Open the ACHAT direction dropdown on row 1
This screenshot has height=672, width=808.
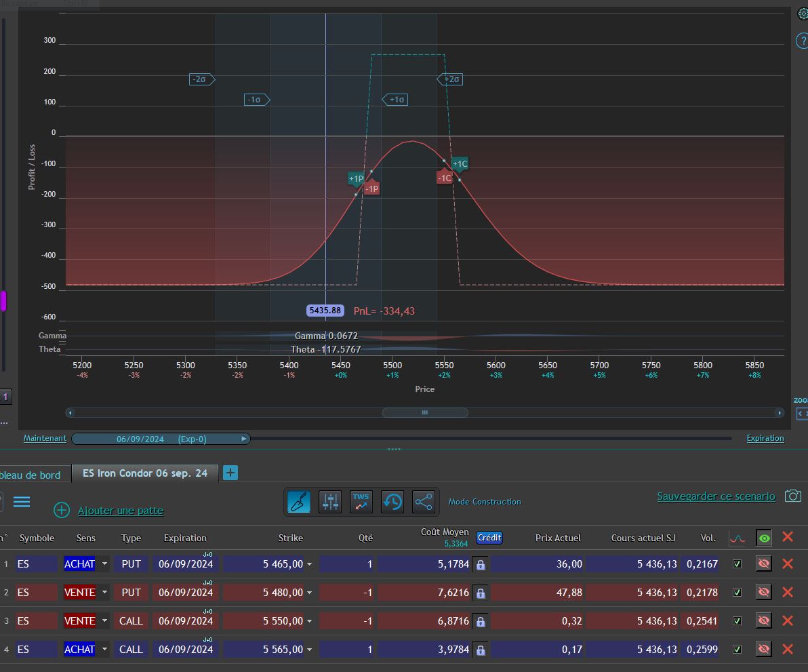click(x=104, y=564)
